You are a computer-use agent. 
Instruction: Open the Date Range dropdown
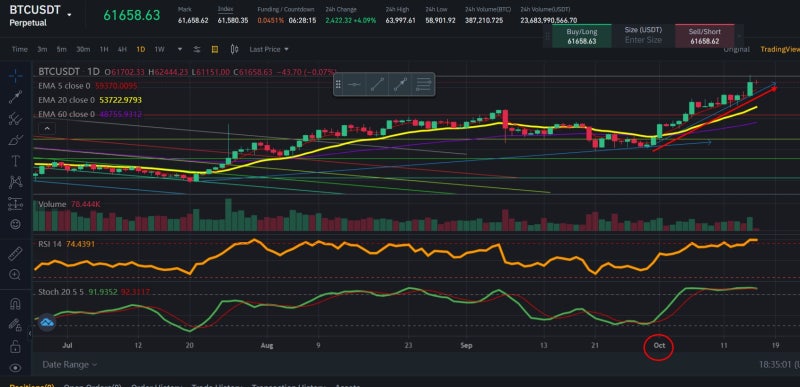70,365
